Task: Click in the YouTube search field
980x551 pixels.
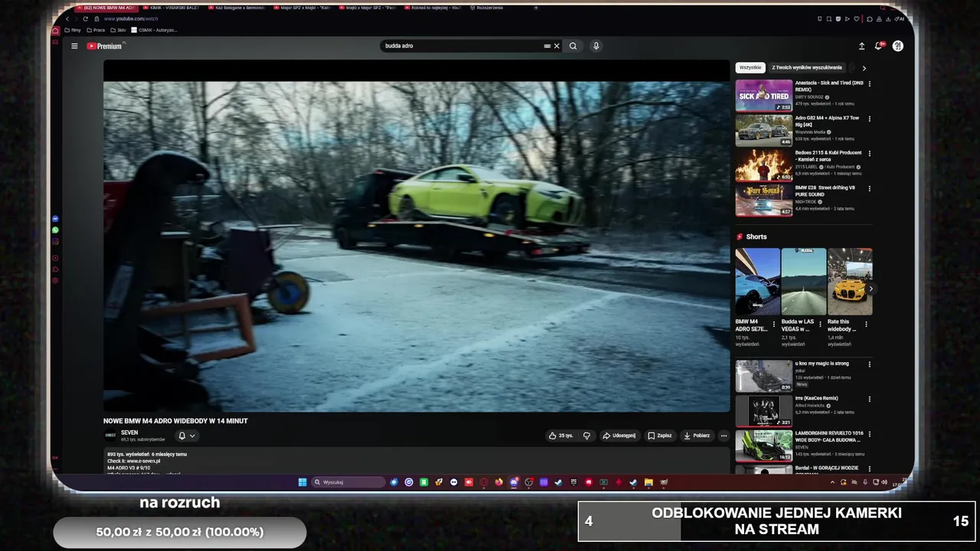Action: point(459,46)
